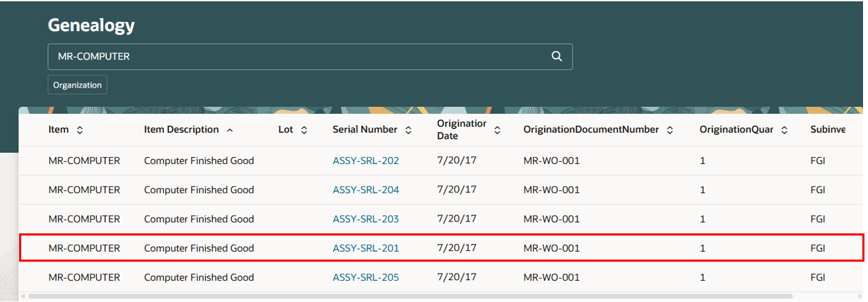Sort by Item Description ascending arrow
Image resolution: width=868 pixels, height=302 pixels.
[230, 130]
